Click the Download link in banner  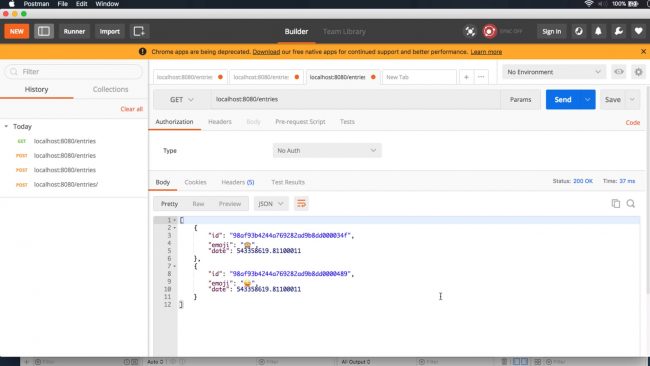(266, 52)
